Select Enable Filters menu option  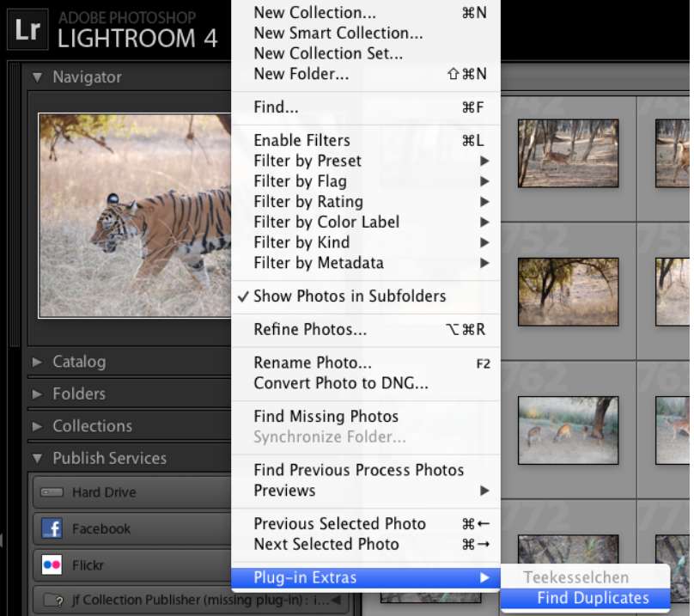coord(301,140)
